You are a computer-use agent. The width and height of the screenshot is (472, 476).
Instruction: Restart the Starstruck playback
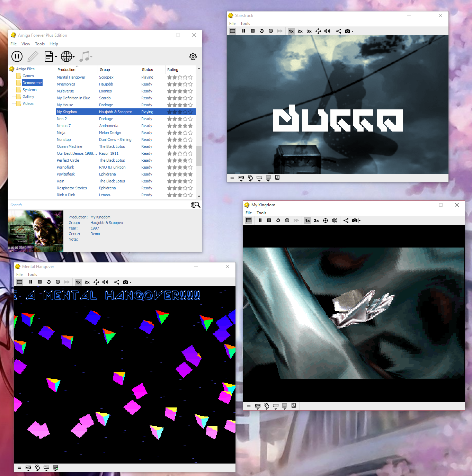tap(262, 31)
